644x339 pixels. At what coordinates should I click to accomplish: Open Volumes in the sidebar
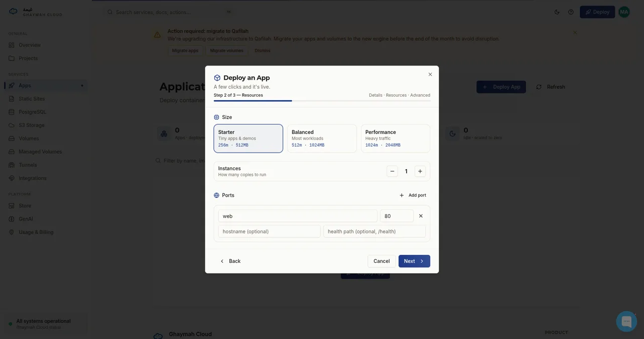click(46, 139)
